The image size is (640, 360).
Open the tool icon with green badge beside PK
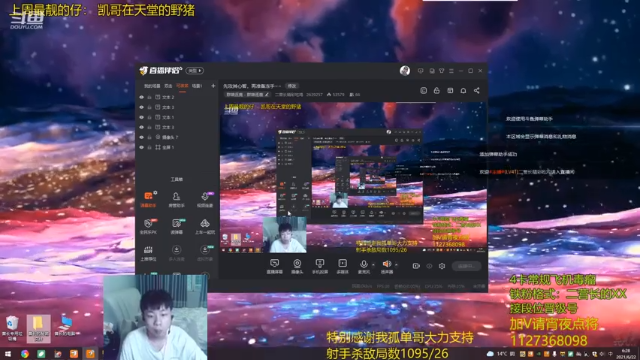176,226
